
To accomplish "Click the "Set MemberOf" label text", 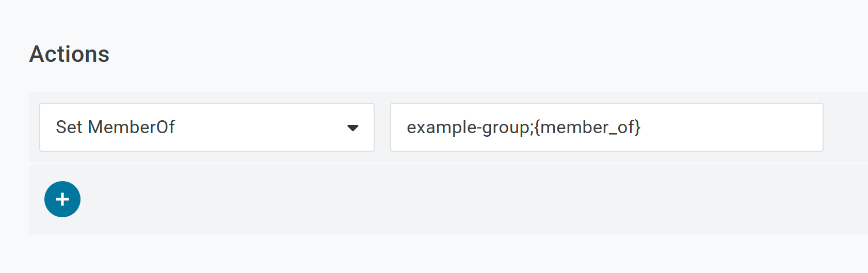I will coord(115,127).
